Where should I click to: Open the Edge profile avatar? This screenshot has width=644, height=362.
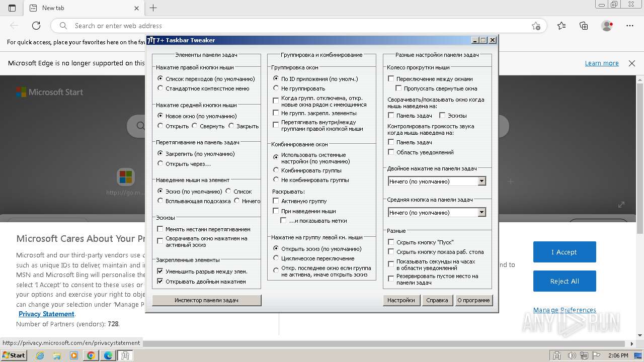(x=607, y=26)
